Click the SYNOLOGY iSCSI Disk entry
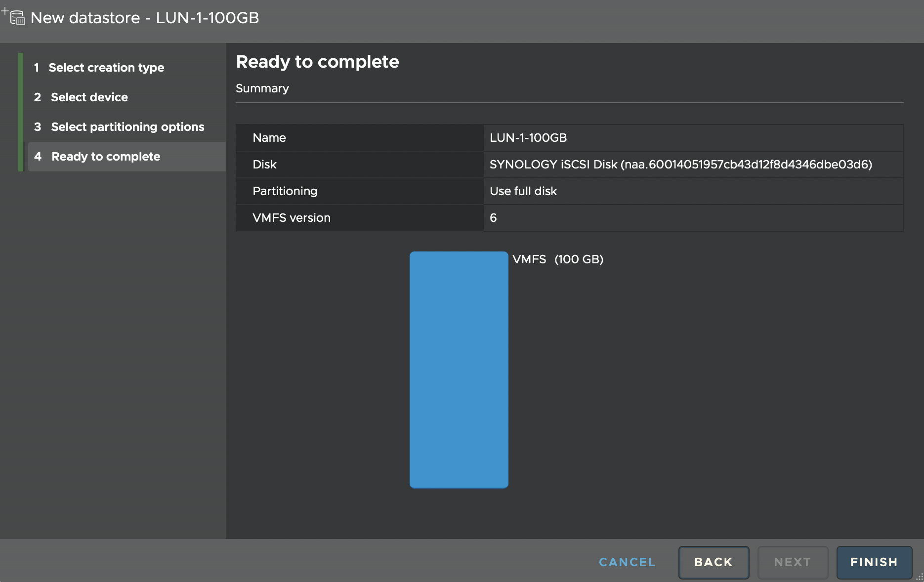Viewport: 924px width, 582px height. point(681,165)
